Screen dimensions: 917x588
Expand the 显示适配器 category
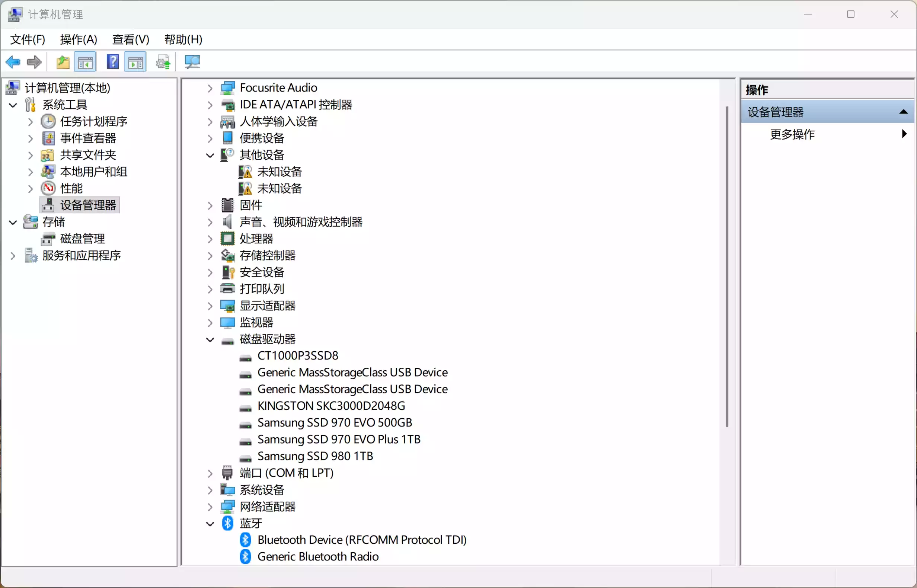coord(210,306)
